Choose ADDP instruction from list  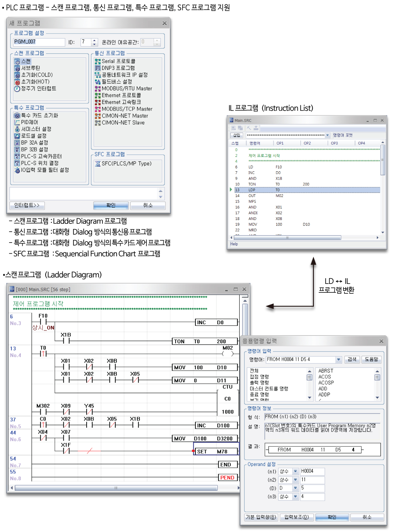[324, 394]
